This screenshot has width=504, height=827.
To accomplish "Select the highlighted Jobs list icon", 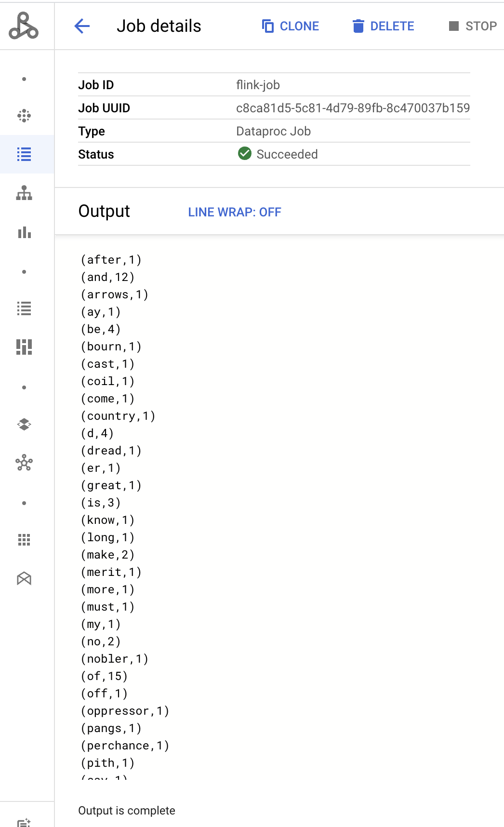I will click(24, 154).
